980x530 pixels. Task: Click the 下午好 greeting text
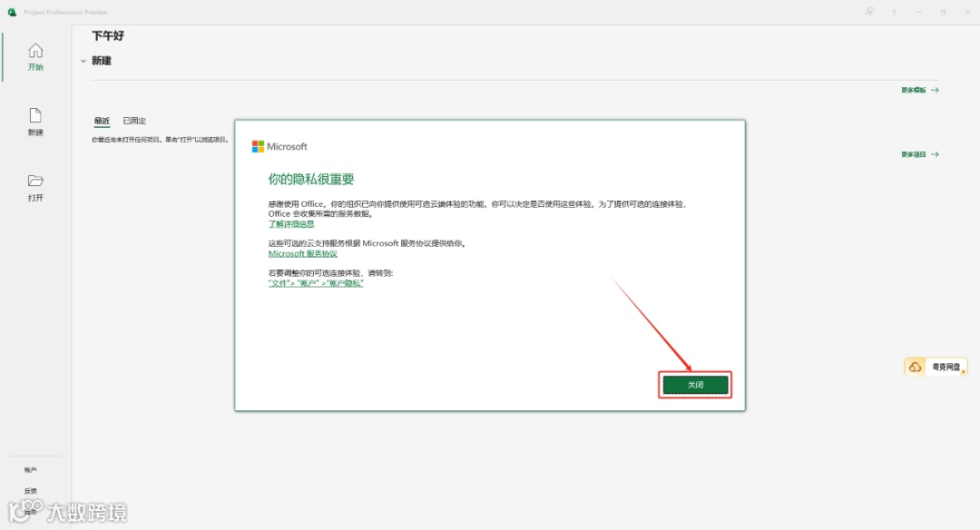(x=108, y=35)
